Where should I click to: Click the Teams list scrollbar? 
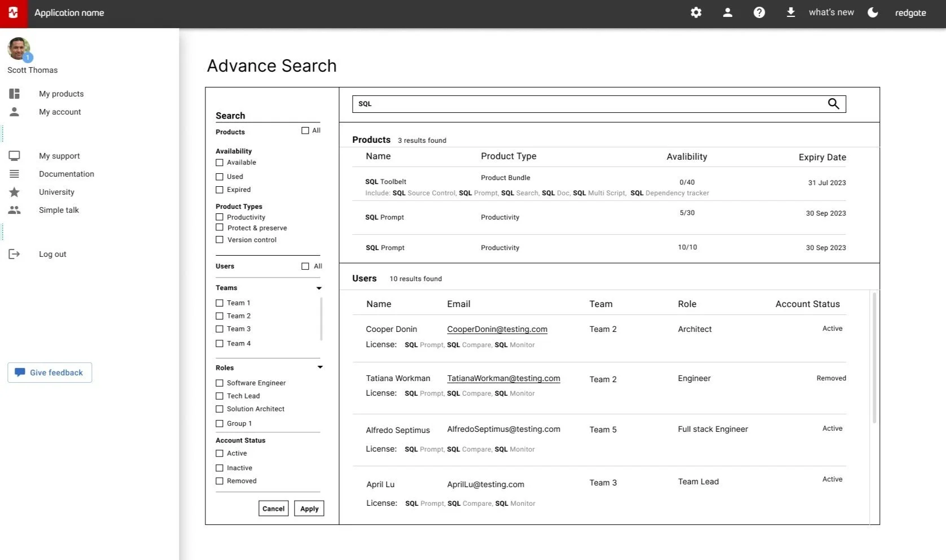pos(321,319)
